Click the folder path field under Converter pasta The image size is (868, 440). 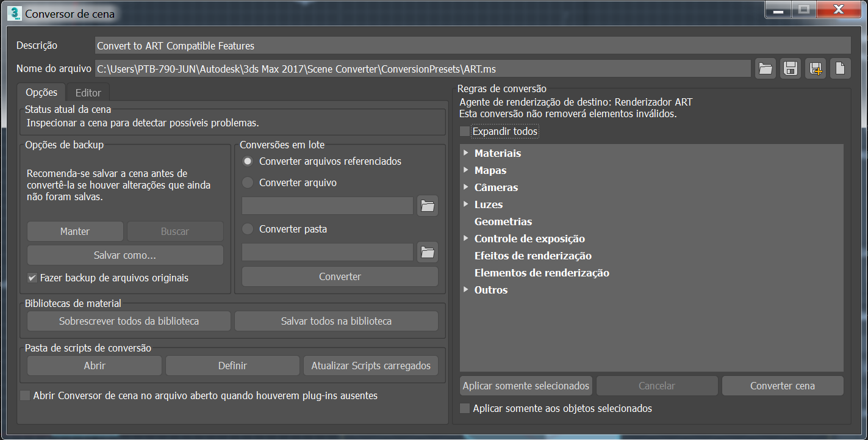[328, 252]
